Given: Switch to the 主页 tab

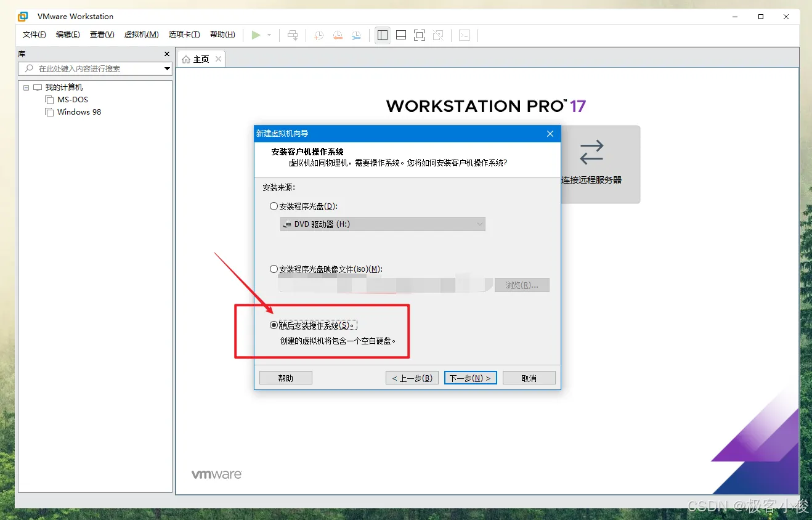Looking at the screenshot, I should pyautogui.click(x=201, y=59).
